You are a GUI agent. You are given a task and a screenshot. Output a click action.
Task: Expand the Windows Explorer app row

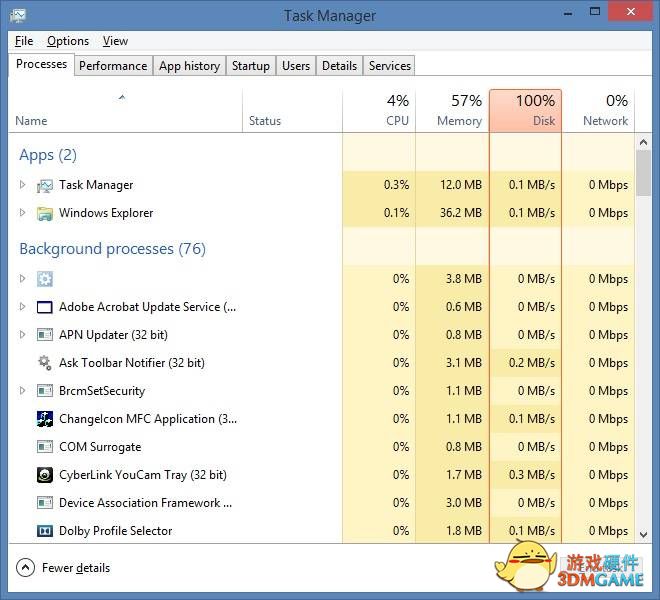click(x=22, y=213)
